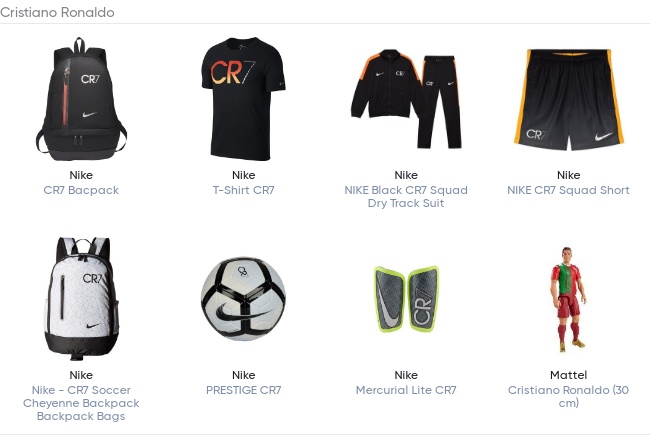650x435 pixels.
Task: Open the PRESTIGE CR7 soccer ball image
Action: click(x=244, y=299)
